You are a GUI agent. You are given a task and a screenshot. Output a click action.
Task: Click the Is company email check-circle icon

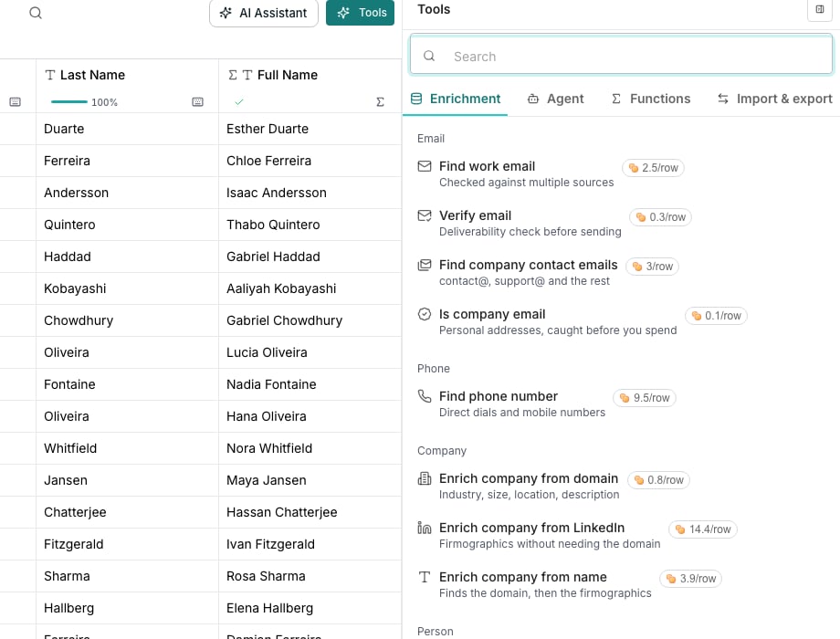click(x=425, y=314)
